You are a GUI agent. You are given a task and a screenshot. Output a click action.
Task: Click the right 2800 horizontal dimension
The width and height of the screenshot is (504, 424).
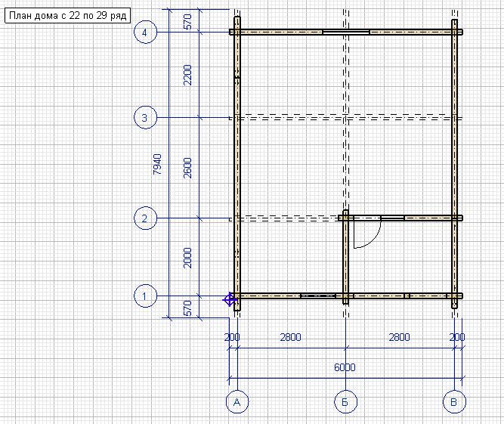tap(399, 337)
